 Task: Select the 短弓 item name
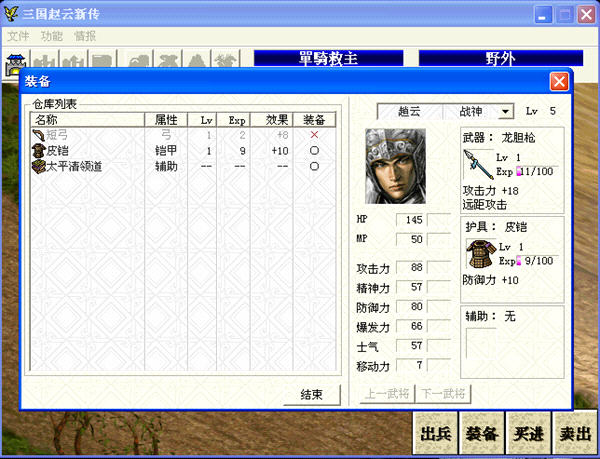pyautogui.click(x=57, y=135)
